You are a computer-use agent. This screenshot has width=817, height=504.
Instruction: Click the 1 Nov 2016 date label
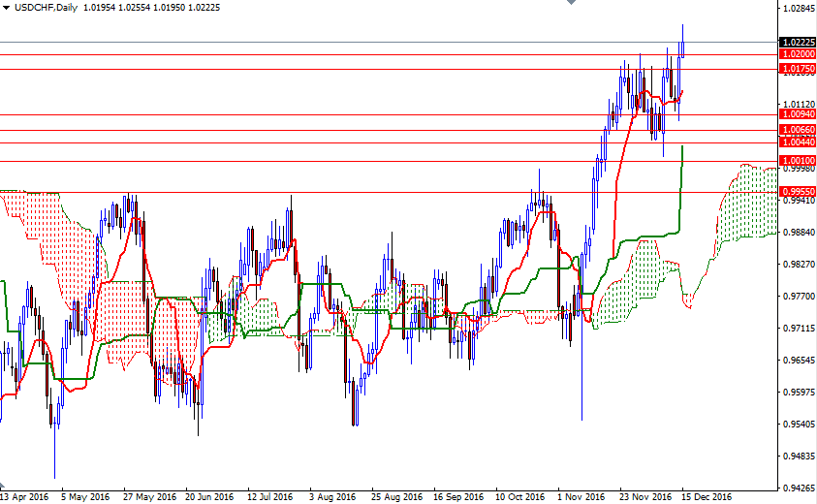click(581, 496)
